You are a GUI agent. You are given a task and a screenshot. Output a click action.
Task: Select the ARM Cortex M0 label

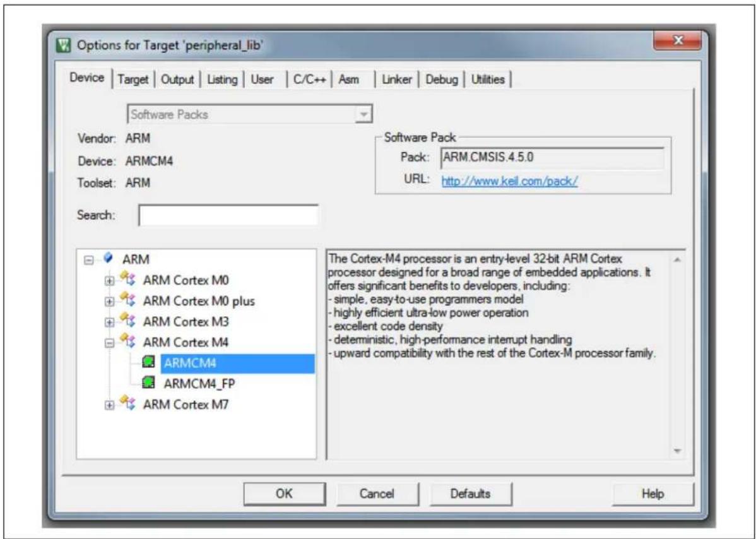coord(186,280)
